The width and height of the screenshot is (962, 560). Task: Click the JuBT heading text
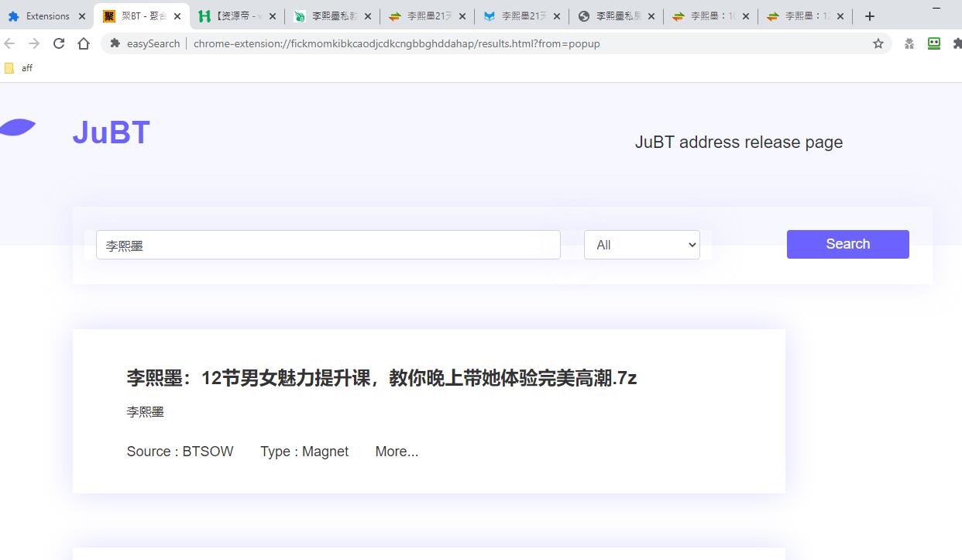click(111, 132)
